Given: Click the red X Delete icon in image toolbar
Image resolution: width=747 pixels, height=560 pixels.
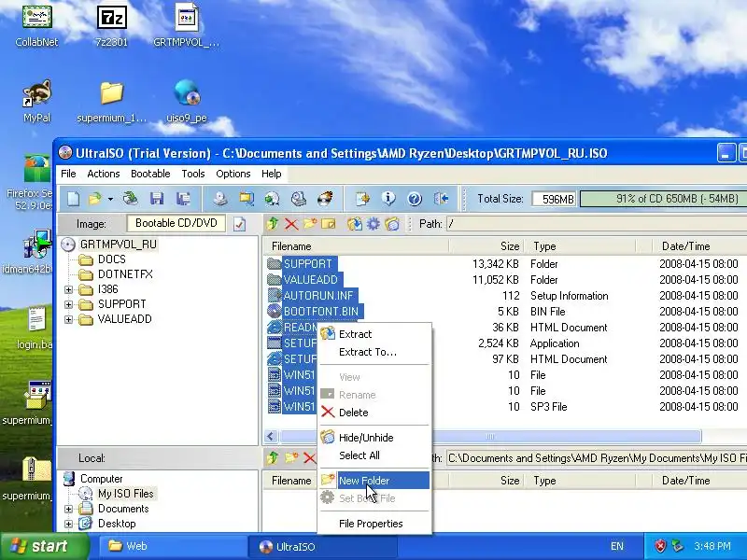Looking at the screenshot, I should [x=291, y=224].
